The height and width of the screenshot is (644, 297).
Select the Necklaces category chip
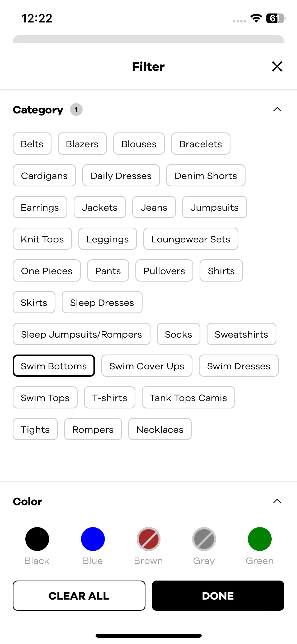click(160, 429)
